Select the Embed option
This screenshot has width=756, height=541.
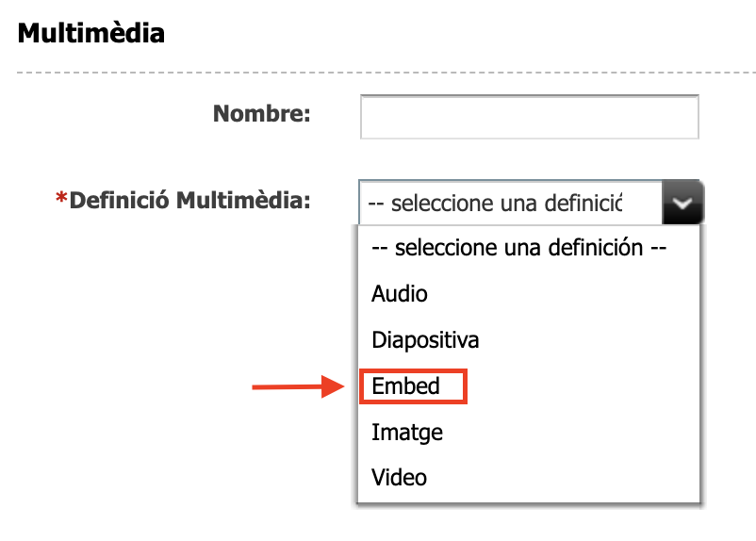[x=406, y=386]
